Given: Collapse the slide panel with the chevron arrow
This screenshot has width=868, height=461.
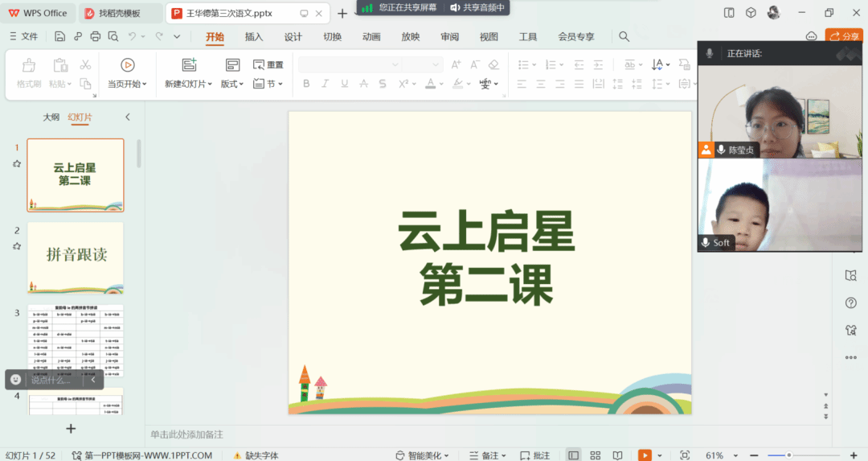Looking at the screenshot, I should coord(127,117).
